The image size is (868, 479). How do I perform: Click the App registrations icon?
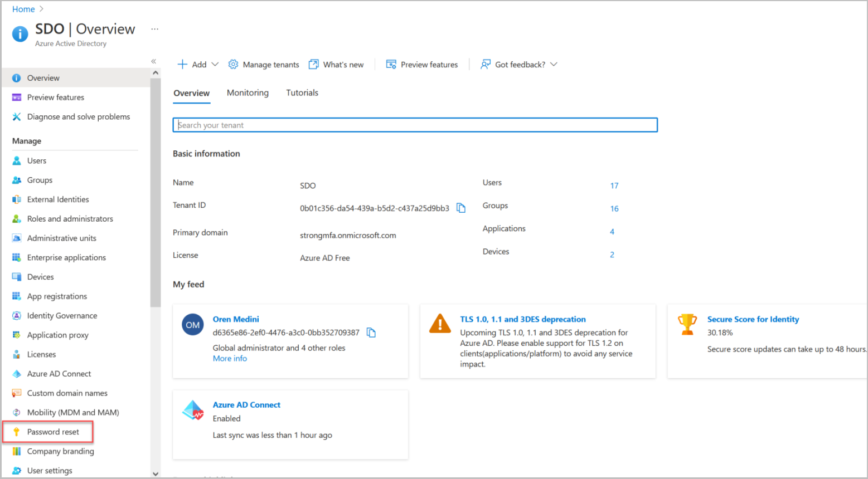click(x=17, y=296)
